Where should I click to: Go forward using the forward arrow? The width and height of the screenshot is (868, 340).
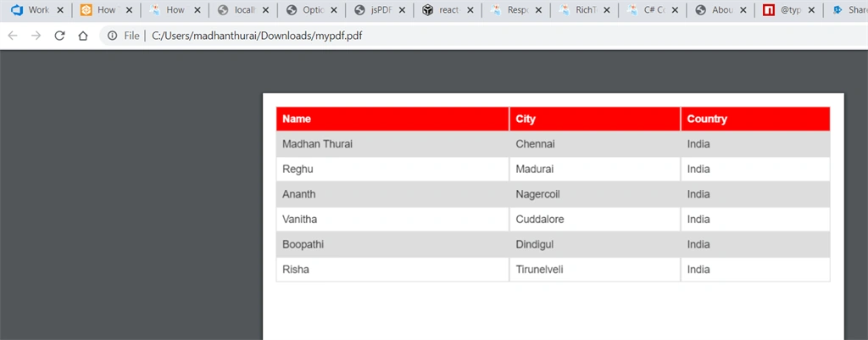[x=36, y=36]
